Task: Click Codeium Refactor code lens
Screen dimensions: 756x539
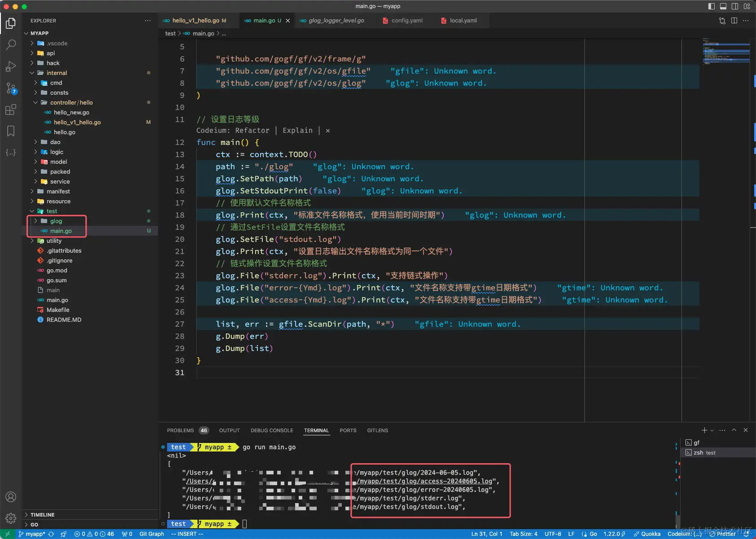Action: (x=252, y=131)
